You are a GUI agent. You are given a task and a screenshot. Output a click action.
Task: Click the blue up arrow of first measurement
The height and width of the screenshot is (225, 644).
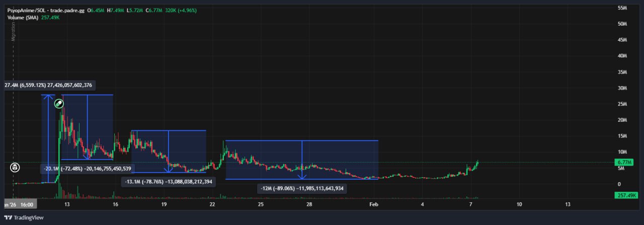pyautogui.click(x=48, y=97)
